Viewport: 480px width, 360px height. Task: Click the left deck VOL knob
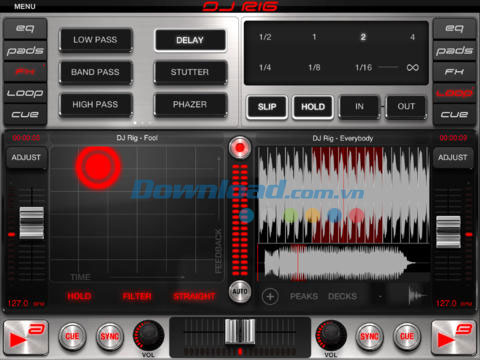pos(148,335)
